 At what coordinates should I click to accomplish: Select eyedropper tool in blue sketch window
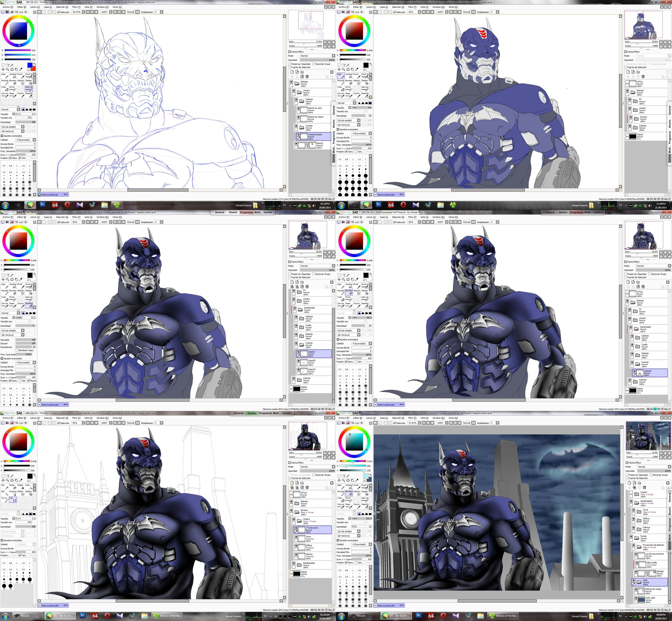21,69
